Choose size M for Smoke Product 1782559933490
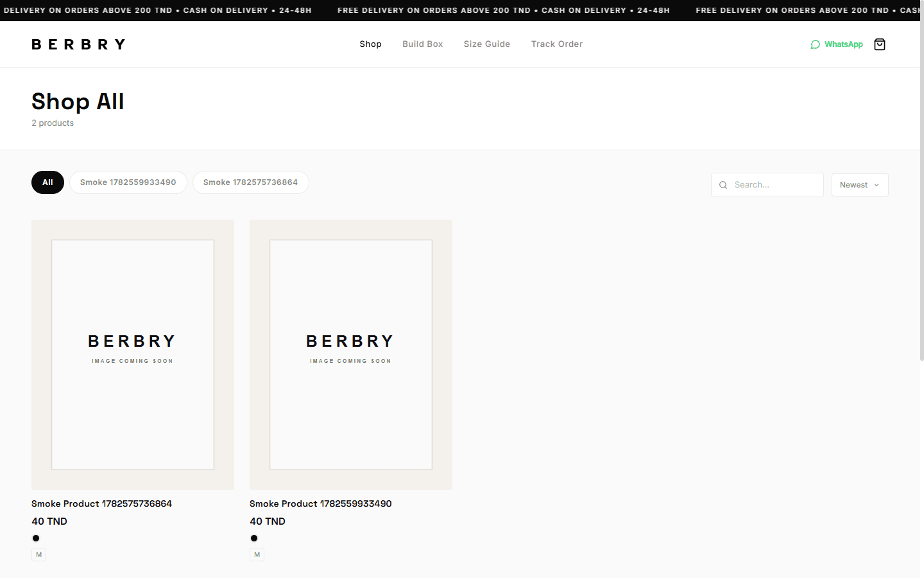Image resolution: width=924 pixels, height=578 pixels. tap(257, 554)
